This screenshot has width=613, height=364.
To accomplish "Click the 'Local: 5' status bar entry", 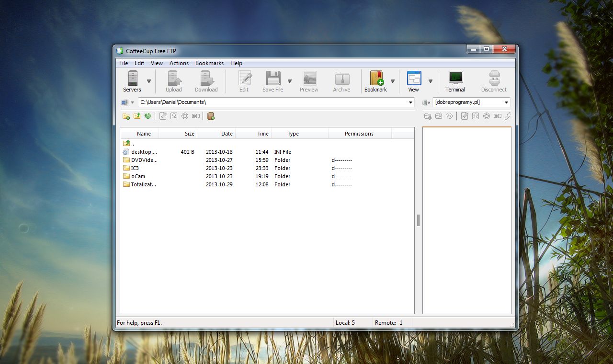I will pos(345,323).
